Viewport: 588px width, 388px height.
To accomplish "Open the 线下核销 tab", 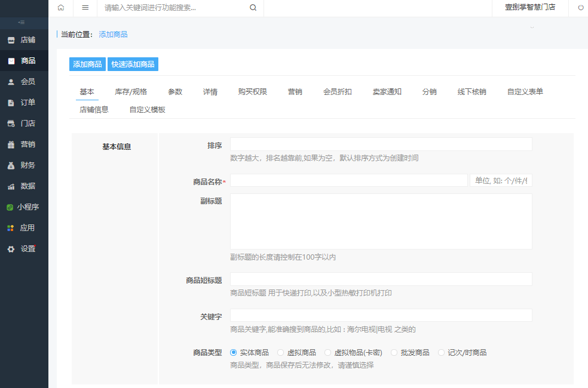I will (x=471, y=92).
